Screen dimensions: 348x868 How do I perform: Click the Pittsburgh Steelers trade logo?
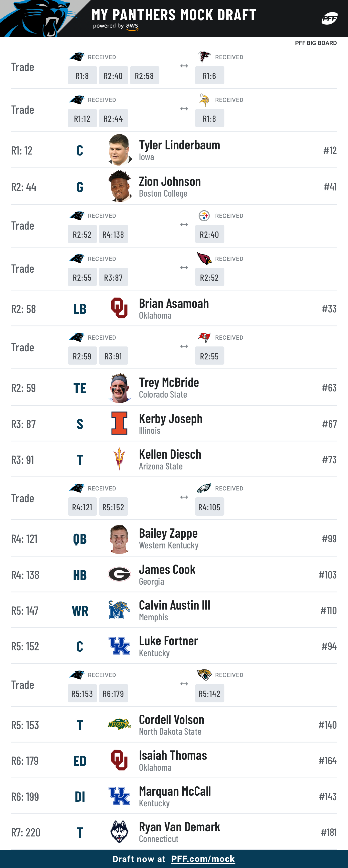[204, 216]
